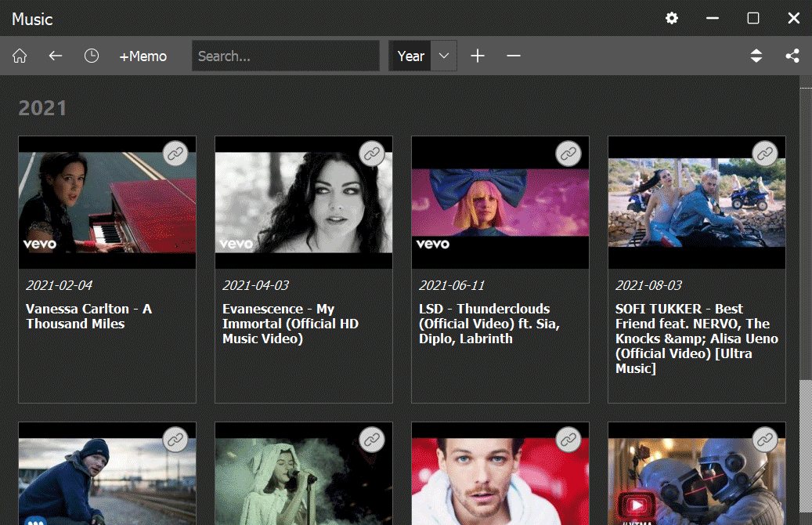The image size is (812, 525).
Task: Click link icon on Evanescence card
Action: coord(373,154)
